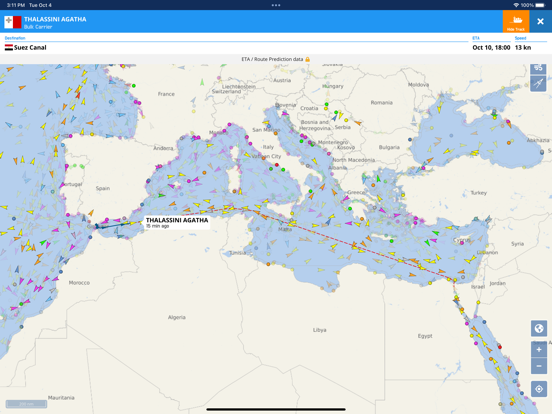Tap the Egypt flag next to Suez Canal
Image resolution: width=552 pixels, height=414 pixels.
click(x=8, y=48)
